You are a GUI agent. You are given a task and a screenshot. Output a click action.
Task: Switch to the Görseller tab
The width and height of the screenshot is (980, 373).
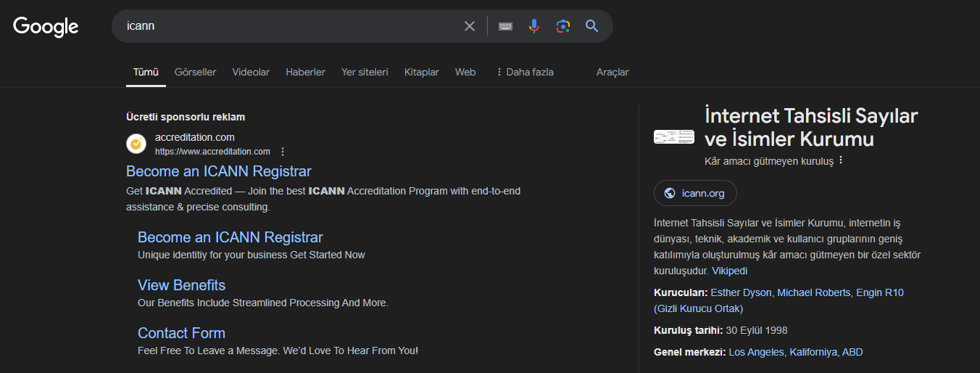(x=196, y=72)
